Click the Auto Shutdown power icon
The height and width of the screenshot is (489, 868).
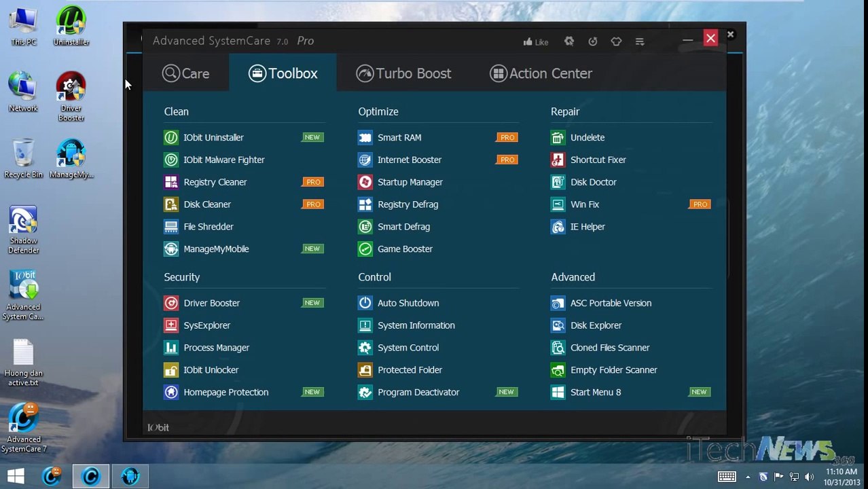365,303
